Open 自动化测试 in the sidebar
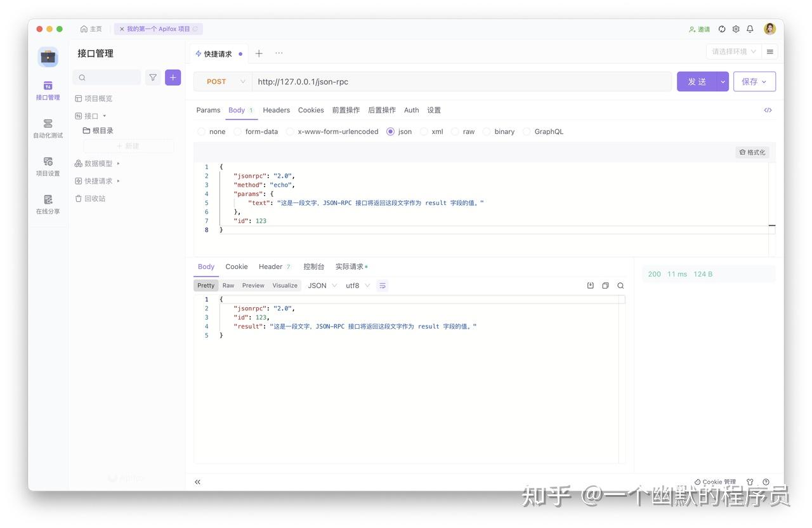 coord(48,128)
